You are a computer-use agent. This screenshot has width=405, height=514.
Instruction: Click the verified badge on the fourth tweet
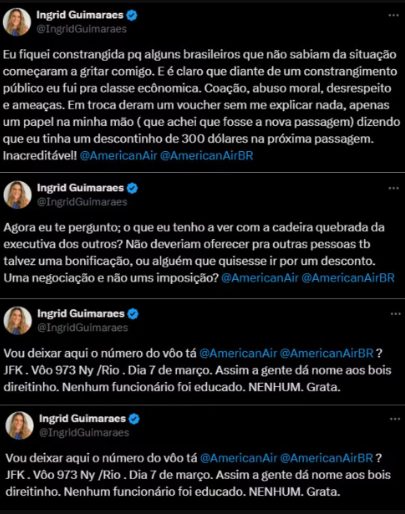point(134,419)
